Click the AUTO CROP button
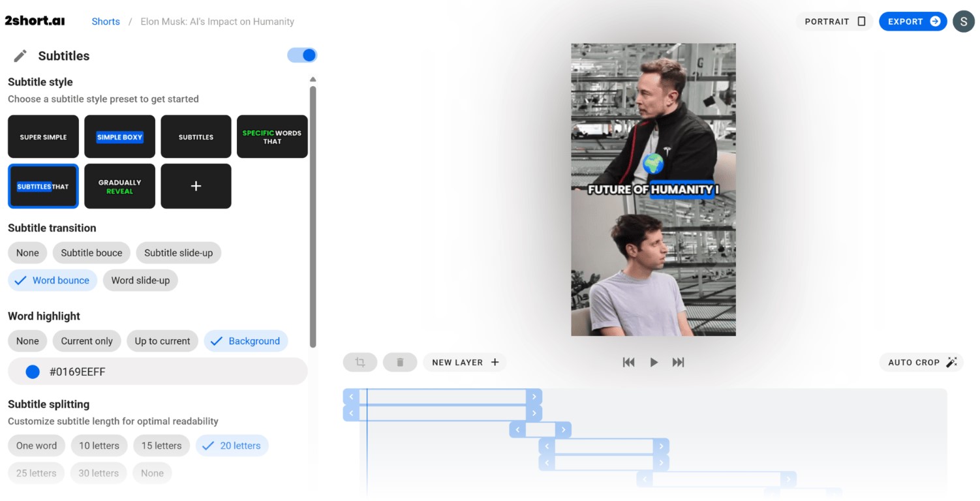The height and width of the screenshot is (501, 980). pyautogui.click(x=921, y=362)
